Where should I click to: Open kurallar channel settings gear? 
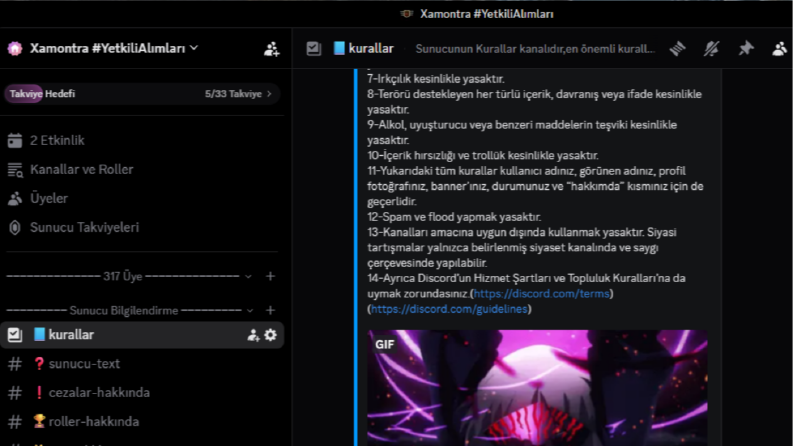[x=271, y=335]
